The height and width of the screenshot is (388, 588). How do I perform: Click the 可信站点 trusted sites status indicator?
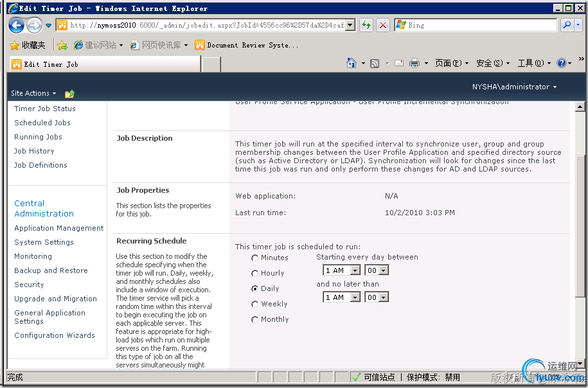[374, 376]
